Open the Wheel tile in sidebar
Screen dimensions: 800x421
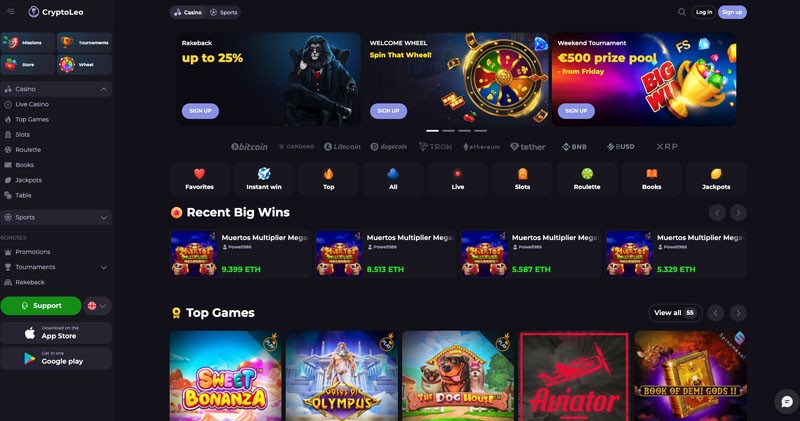(x=84, y=65)
